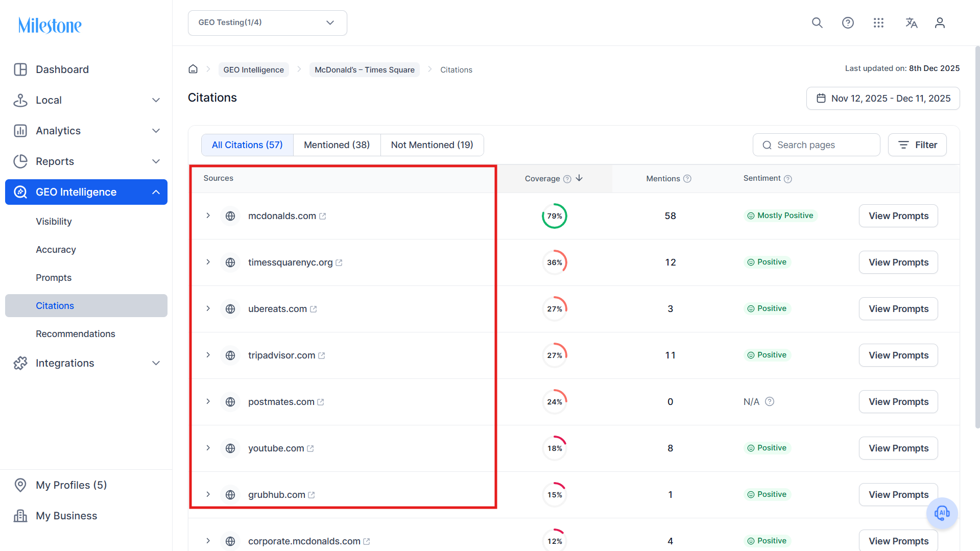The height and width of the screenshot is (551, 980).
Task: Open the user profile icon
Action: (940, 23)
